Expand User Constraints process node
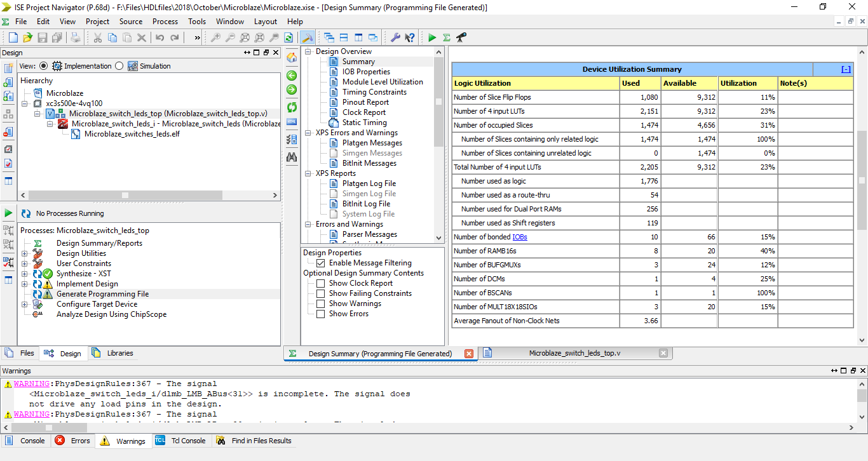The image size is (868, 461). pyautogui.click(x=25, y=264)
